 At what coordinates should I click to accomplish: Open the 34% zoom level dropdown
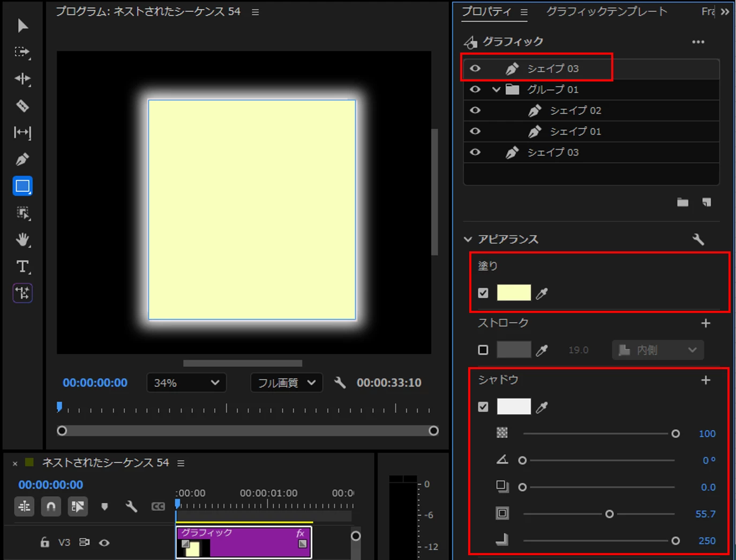click(186, 383)
